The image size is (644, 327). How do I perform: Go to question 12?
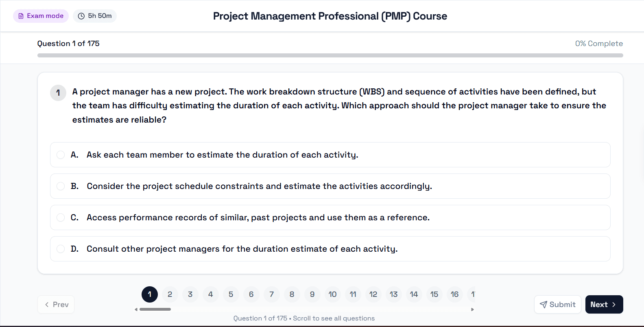tap(373, 294)
